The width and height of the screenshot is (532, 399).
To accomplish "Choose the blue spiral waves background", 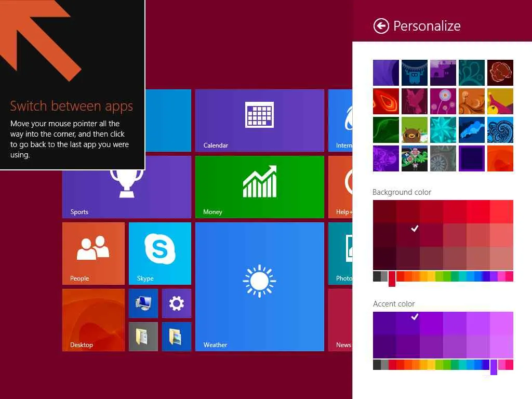I will tap(500, 130).
